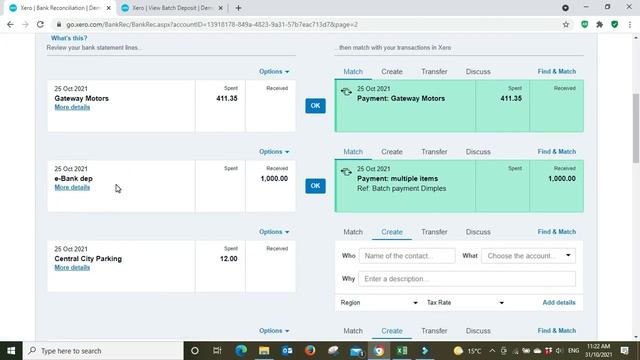Click the taskbar clock showing 11:22 AM
The height and width of the screenshot is (360, 640).
598,351
